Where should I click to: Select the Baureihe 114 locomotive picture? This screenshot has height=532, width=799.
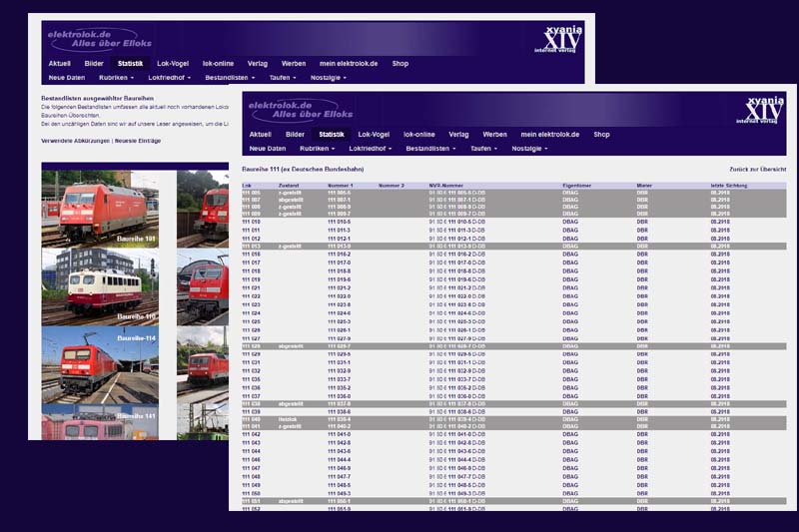click(100, 363)
